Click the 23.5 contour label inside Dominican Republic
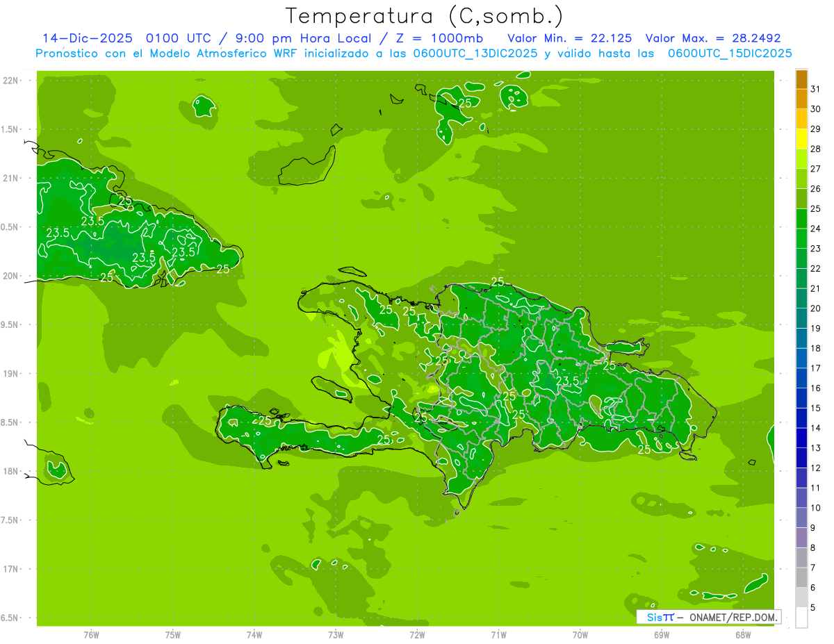Viewport: 834px width, 644px height. tap(567, 381)
